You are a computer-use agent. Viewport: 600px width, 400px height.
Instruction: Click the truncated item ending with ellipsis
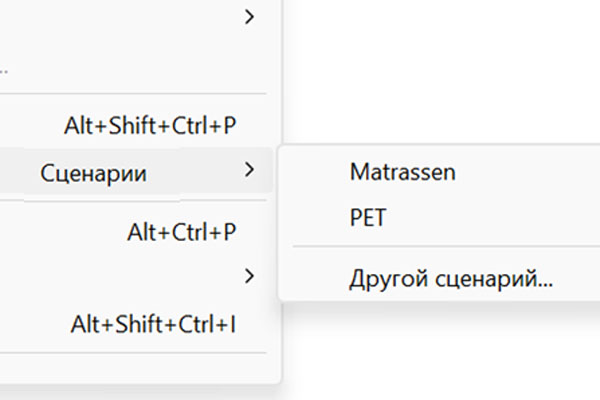pos(5,70)
